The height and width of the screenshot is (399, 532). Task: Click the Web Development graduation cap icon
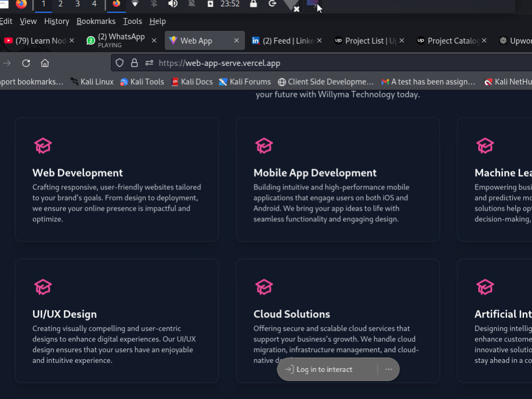coord(43,146)
